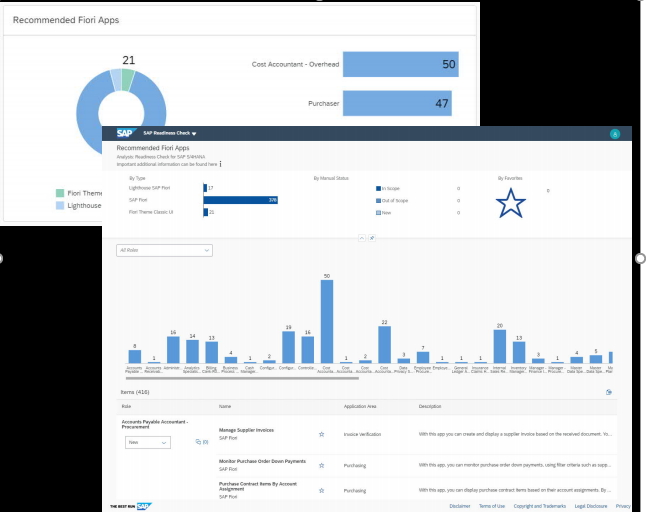Select the In Scope legend swatch

[378, 188]
